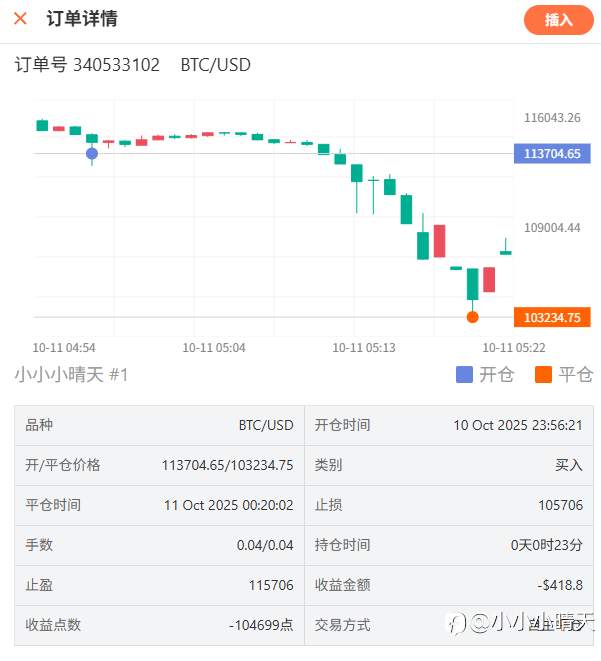Click the 止损 value 105706

click(560, 505)
